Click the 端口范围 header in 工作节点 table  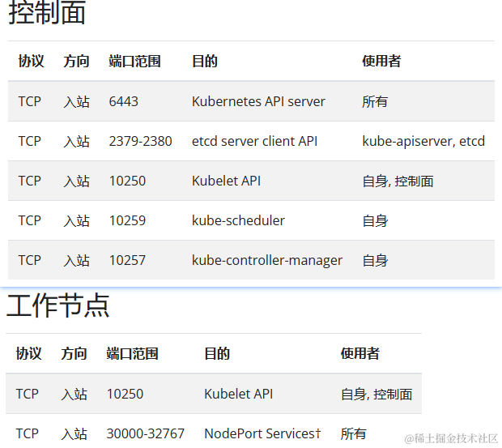pyautogui.click(x=132, y=353)
